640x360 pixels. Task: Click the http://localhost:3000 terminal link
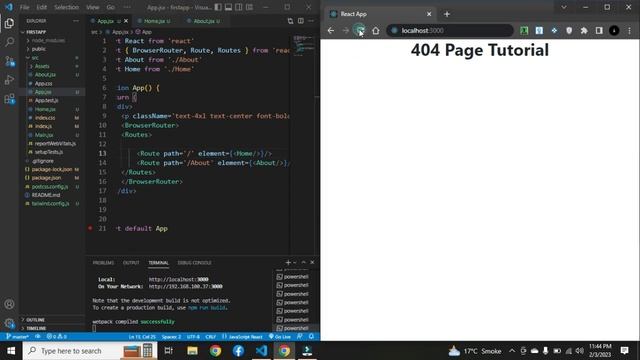coord(178,280)
